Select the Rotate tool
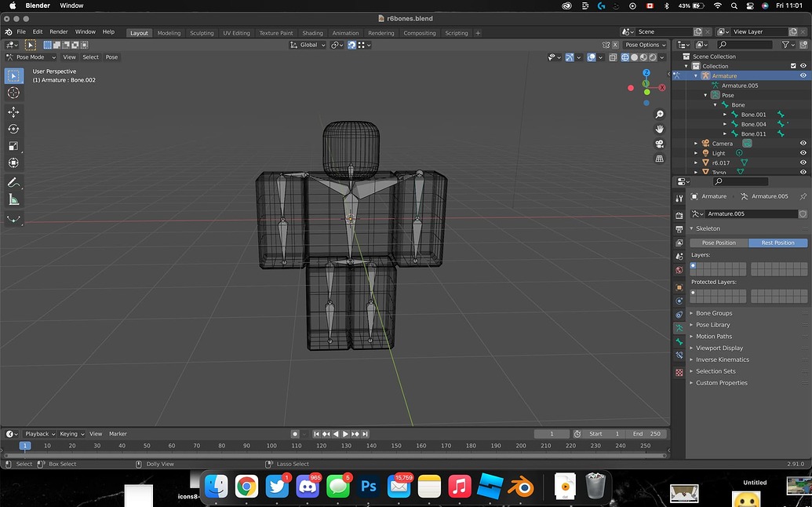Image resolution: width=812 pixels, height=507 pixels. (x=13, y=129)
